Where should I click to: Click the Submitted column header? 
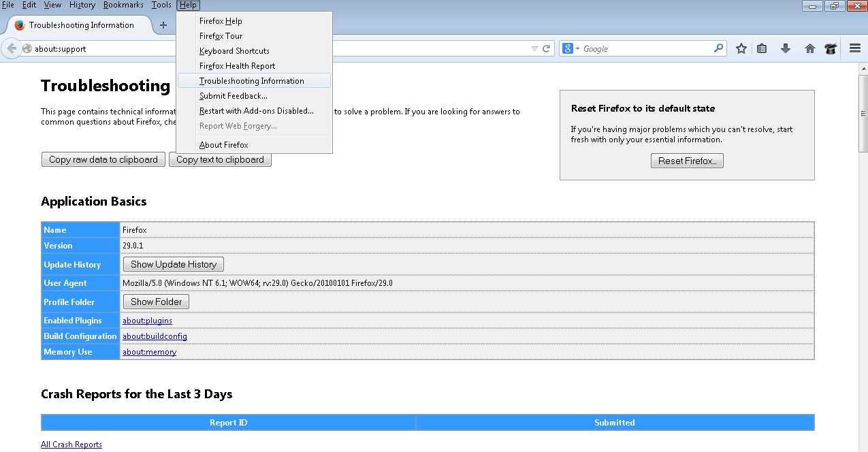click(x=615, y=423)
